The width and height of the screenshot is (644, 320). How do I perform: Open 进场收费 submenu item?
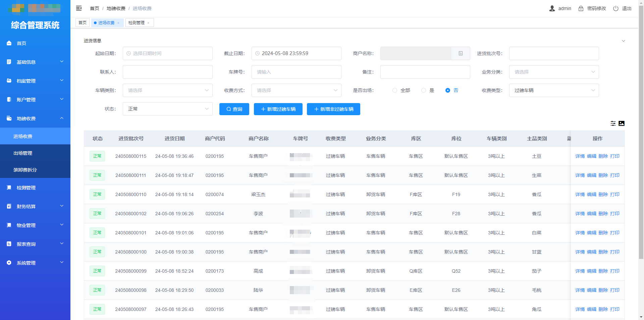35,136
